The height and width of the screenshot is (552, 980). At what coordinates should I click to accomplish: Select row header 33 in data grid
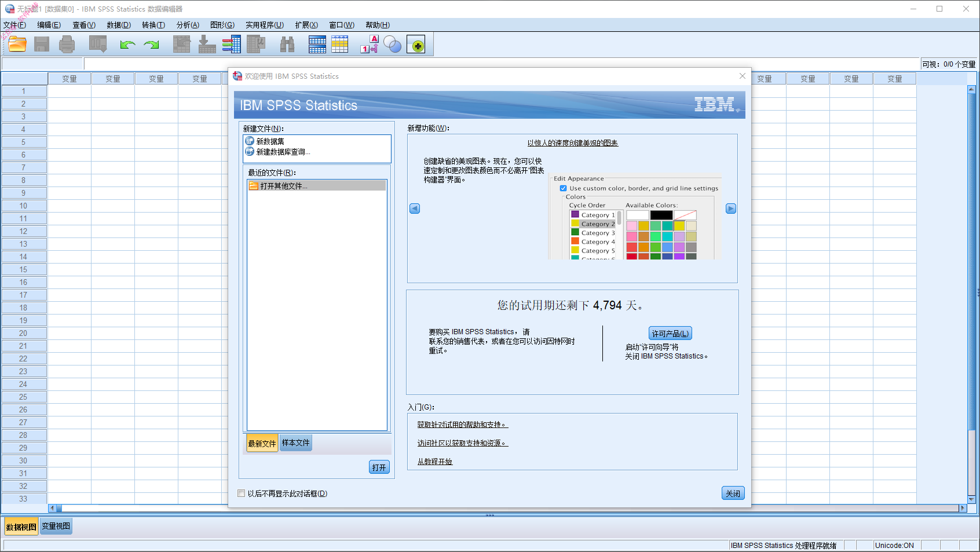coord(24,499)
